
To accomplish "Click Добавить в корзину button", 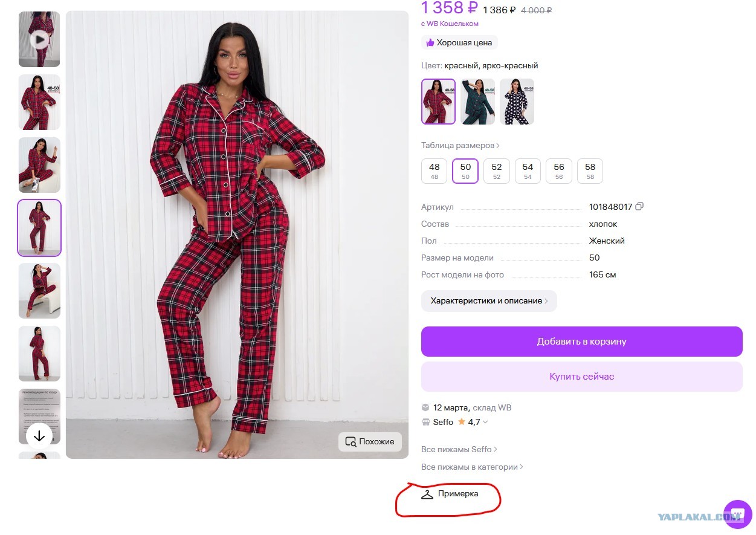I will point(581,342).
